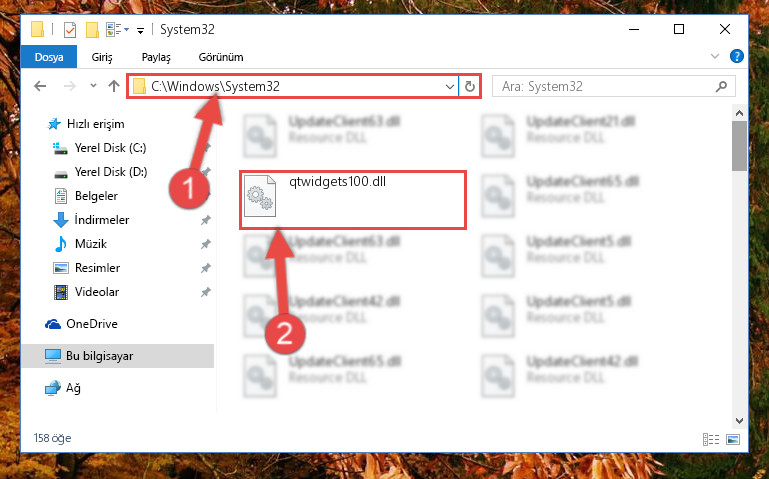Viewport: 769px width, 479px height.
Task: Open the Help question mark icon
Action: coord(736,56)
